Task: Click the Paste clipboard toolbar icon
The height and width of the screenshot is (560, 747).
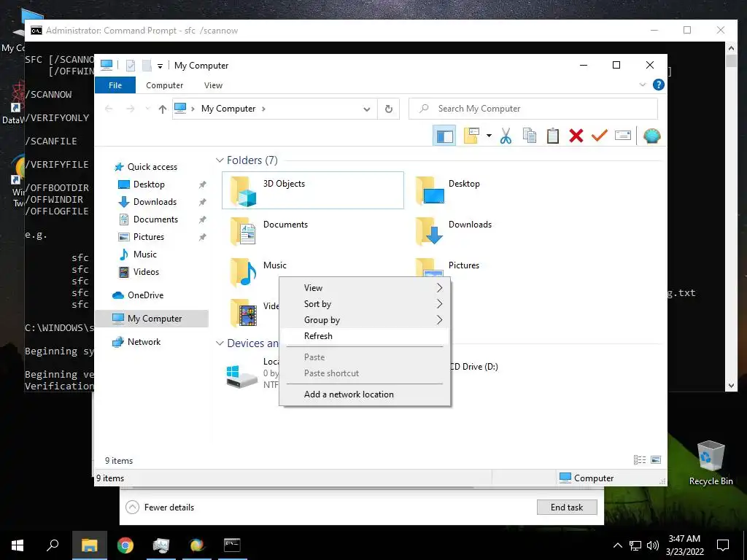Action: [553, 136]
